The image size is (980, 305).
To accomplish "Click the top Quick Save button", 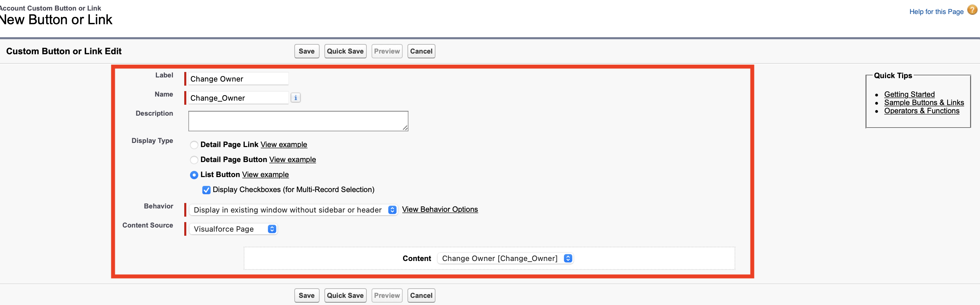I will coord(345,51).
